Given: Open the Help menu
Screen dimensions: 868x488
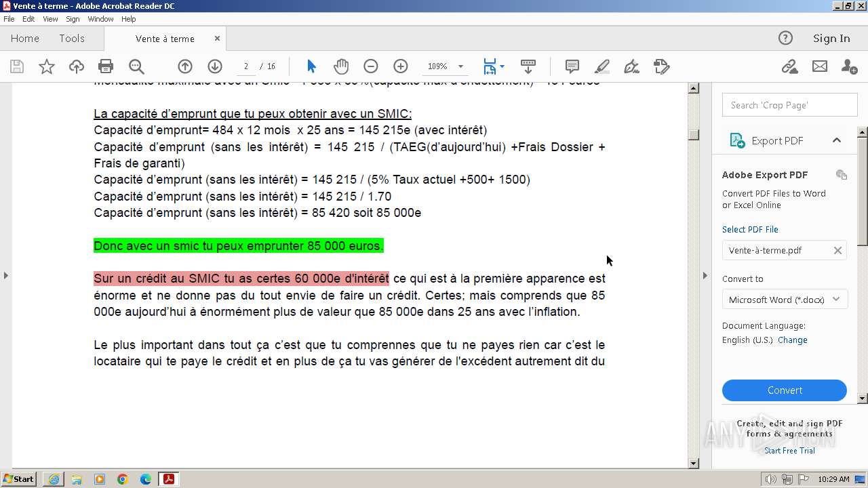Looking at the screenshot, I should [129, 19].
